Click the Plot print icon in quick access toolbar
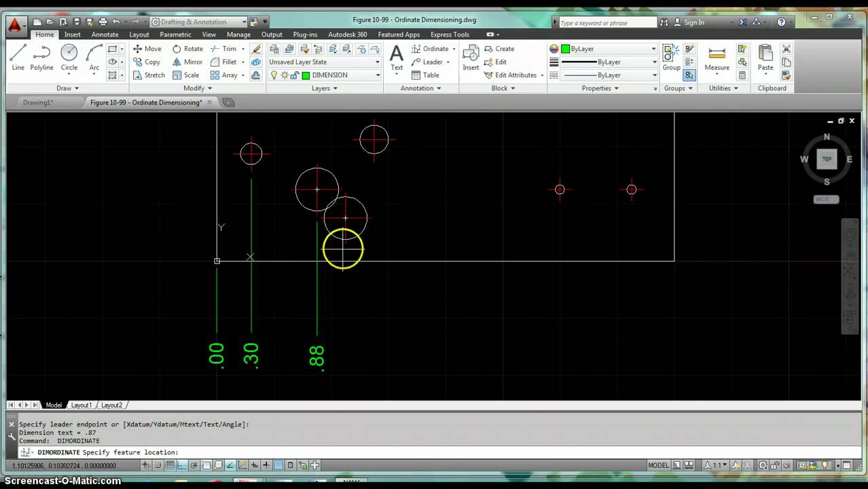868x489 pixels. 103,22
